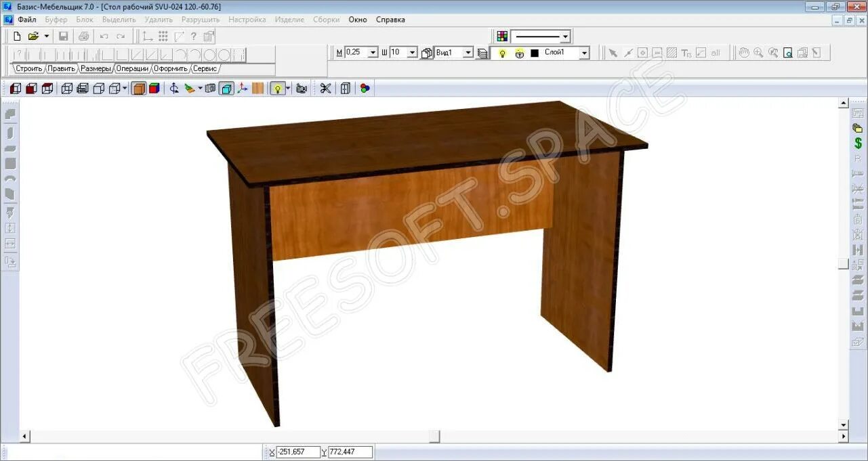Expand the scale М 0,25 dropdown
This screenshot has width=868, height=461.
click(373, 53)
